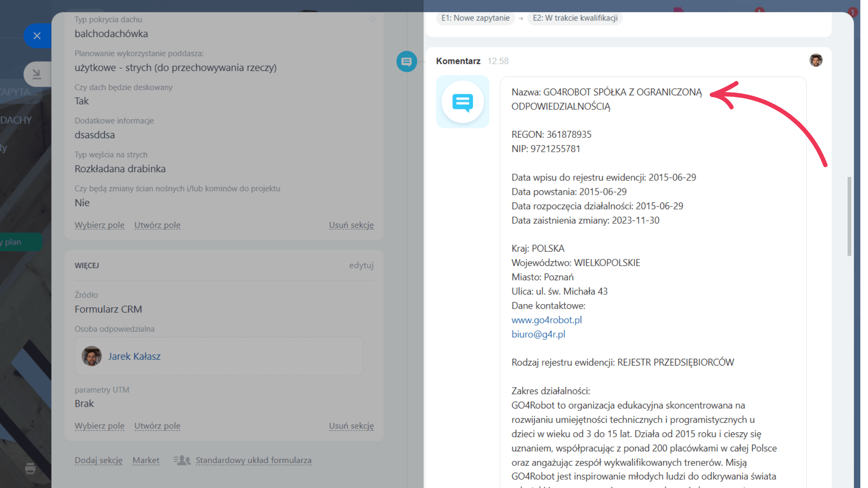Screen dimensions: 868x488
Task: Click the collapse-panel arrow button below the X
Action: tap(37, 74)
